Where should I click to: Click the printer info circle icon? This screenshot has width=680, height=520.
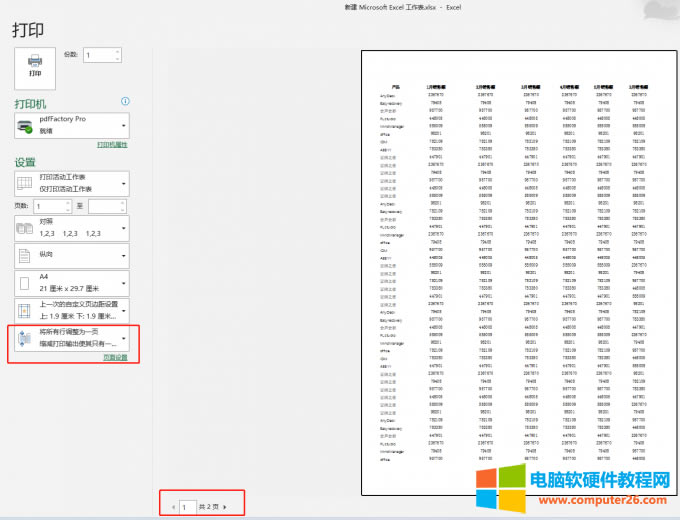coord(125,102)
